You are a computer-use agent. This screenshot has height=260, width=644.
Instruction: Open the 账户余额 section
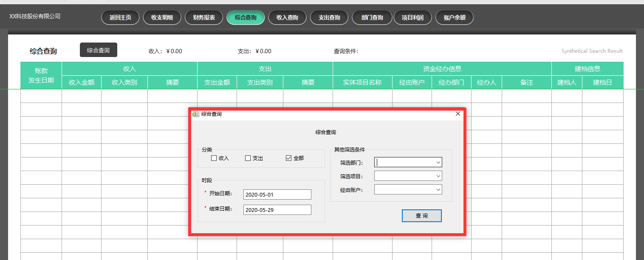(x=454, y=17)
